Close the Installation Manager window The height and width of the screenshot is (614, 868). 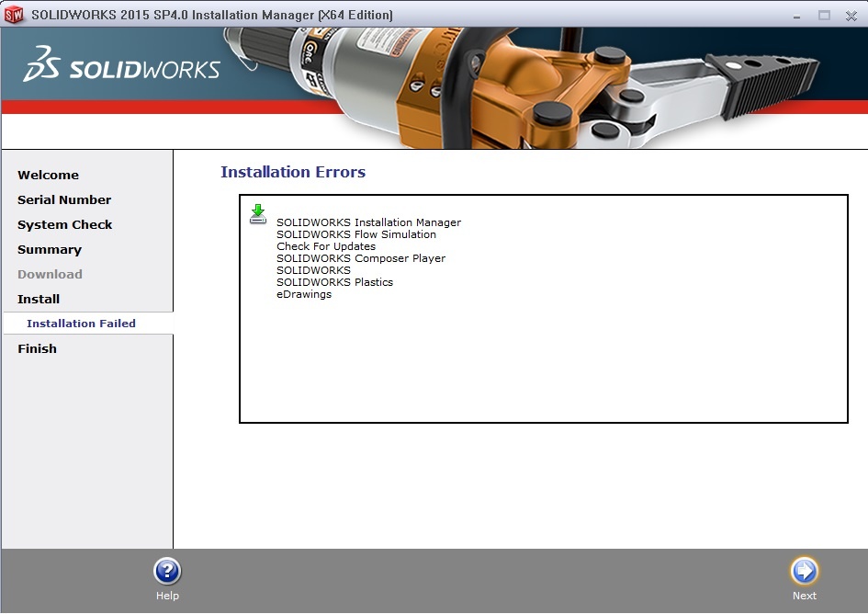pyautogui.click(x=851, y=16)
